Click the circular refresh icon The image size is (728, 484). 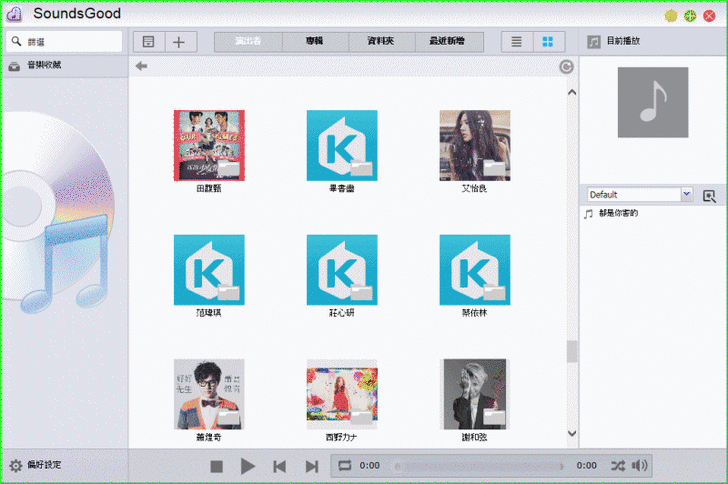pos(566,67)
